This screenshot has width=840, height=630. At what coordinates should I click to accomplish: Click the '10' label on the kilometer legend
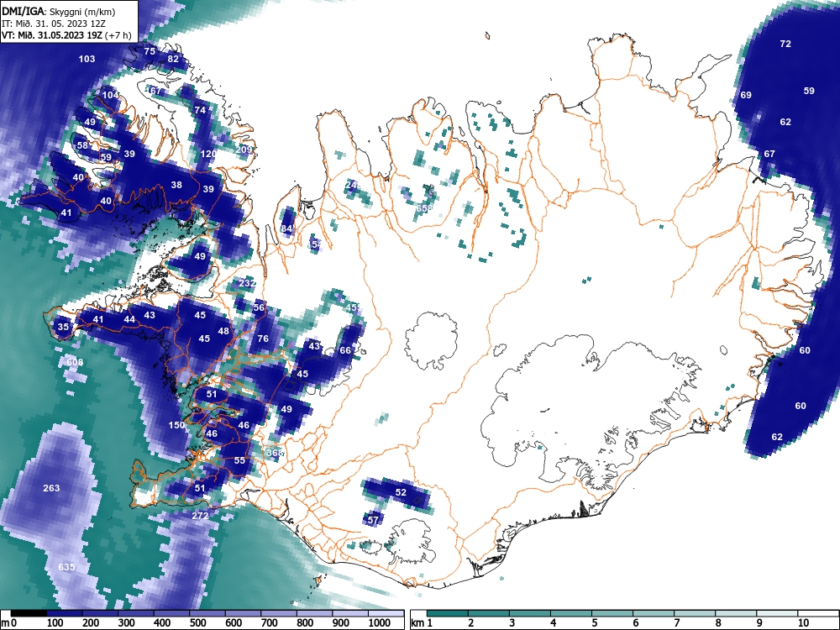pos(803,623)
